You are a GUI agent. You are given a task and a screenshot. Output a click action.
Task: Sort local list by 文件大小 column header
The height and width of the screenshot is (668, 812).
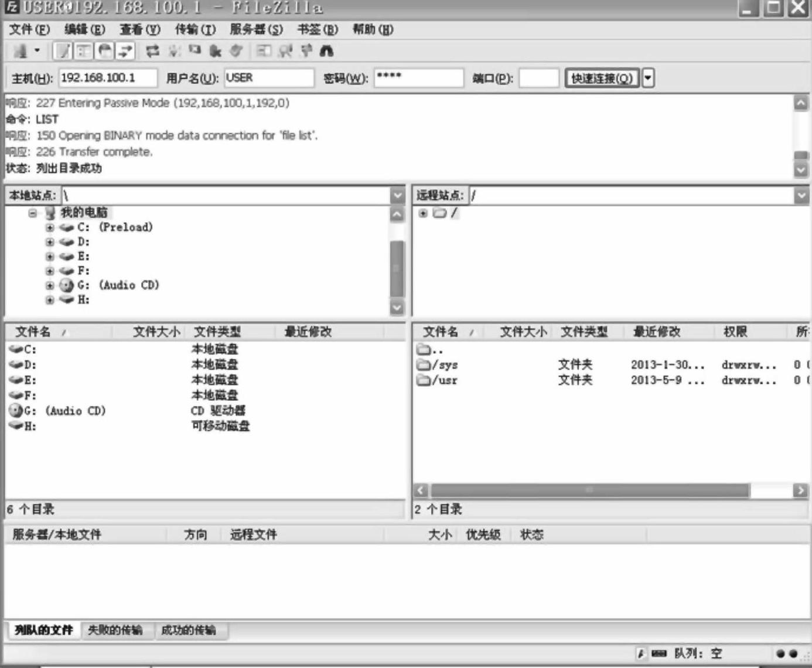coord(149,332)
